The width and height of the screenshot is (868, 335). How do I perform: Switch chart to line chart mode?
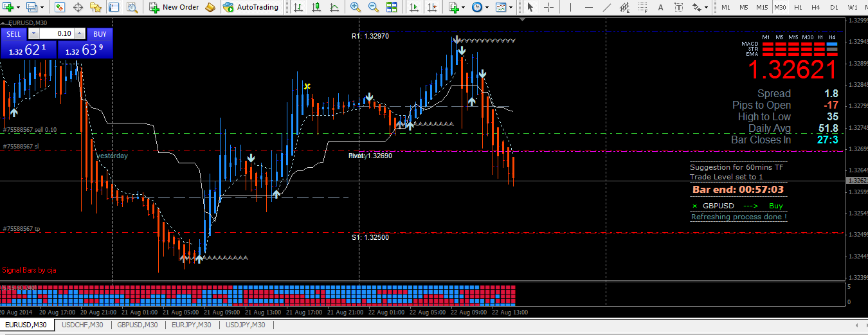coord(334,7)
